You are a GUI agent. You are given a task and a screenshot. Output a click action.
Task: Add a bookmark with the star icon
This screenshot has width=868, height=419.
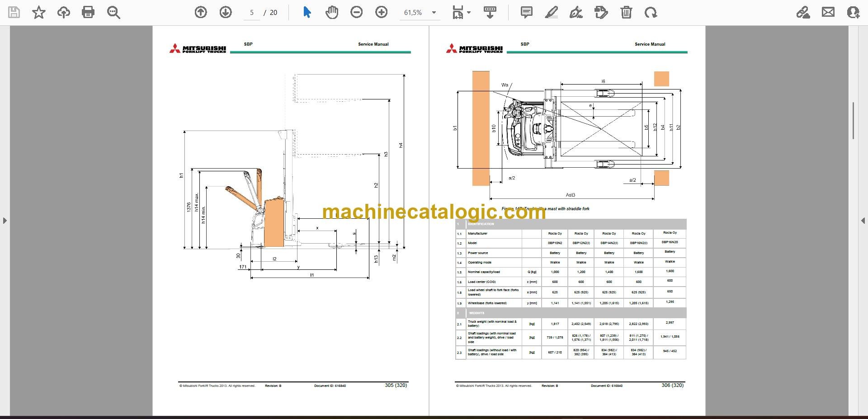coord(39,12)
